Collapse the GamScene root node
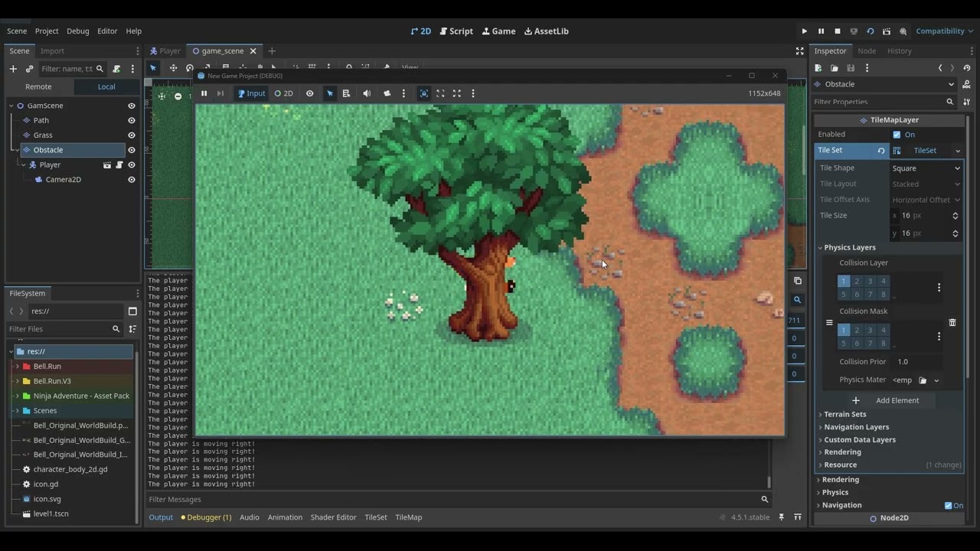The width and height of the screenshot is (980, 551). point(11,106)
